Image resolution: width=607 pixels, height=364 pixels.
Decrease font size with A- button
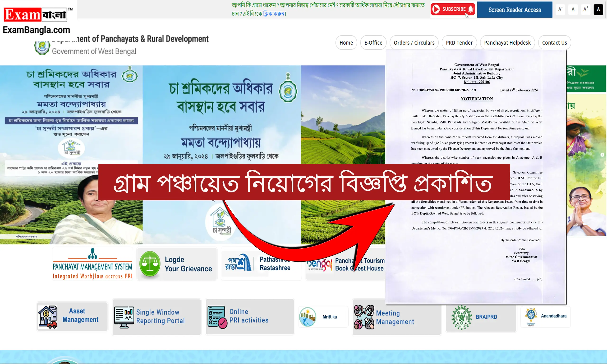560,10
